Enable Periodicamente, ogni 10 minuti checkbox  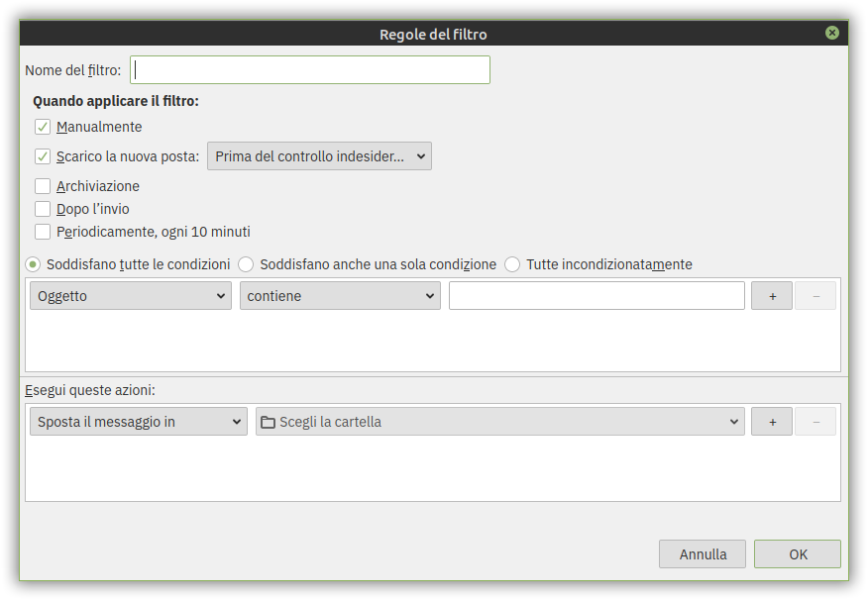pos(43,231)
